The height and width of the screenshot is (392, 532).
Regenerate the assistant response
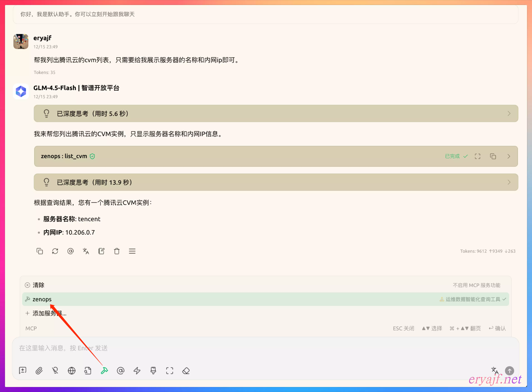point(55,251)
